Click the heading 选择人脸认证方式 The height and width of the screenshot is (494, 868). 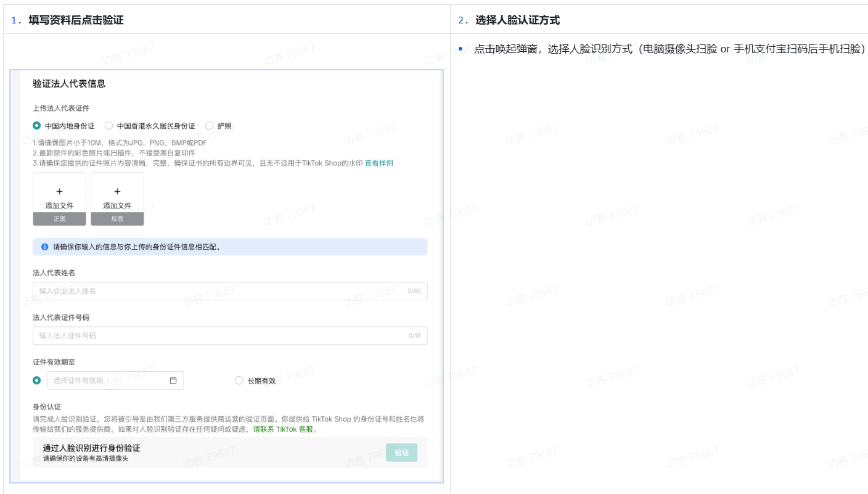coord(517,20)
